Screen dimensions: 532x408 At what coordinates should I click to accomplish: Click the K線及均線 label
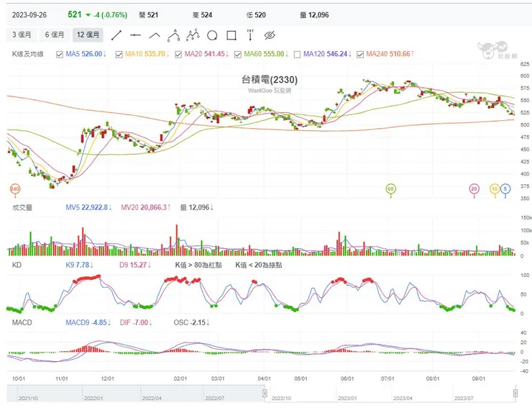click(x=28, y=54)
